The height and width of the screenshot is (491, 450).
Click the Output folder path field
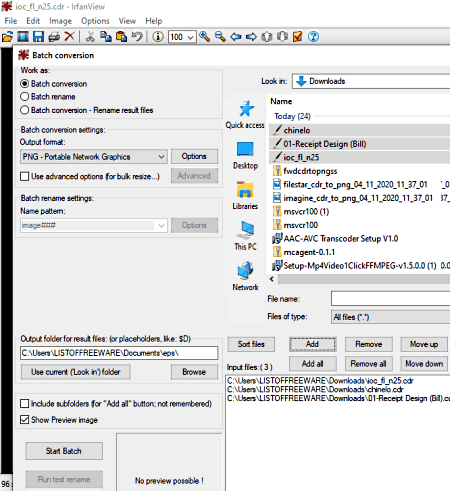click(119, 353)
